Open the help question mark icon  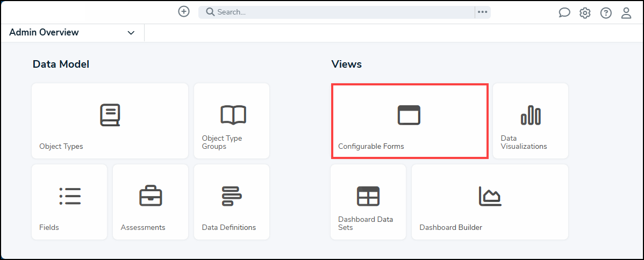point(606,13)
